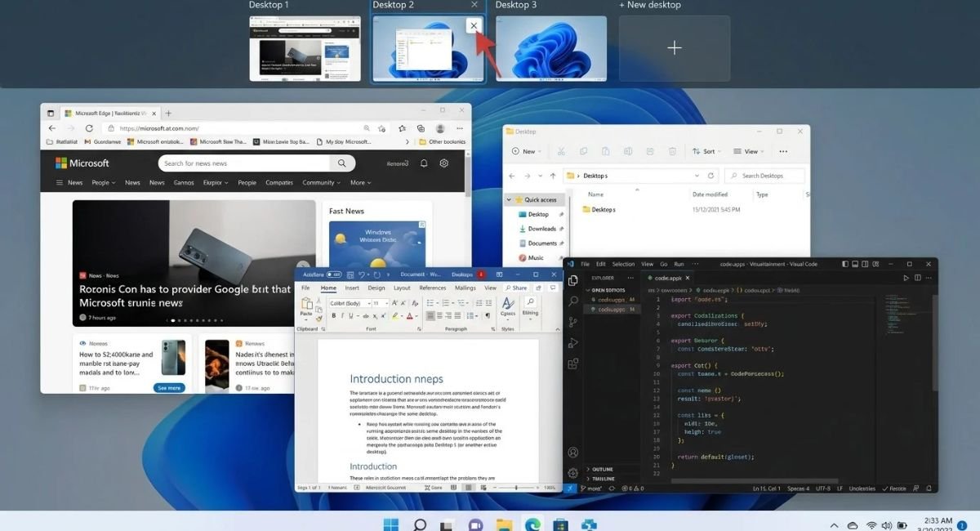Open Source Control view in VS Code
Screen dimensions: 980x531
tap(573, 322)
